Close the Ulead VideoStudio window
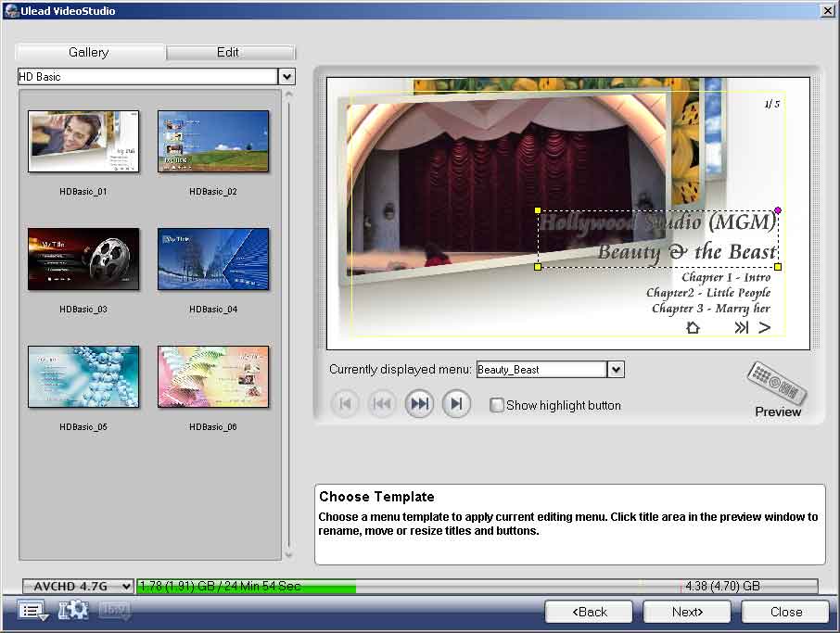 [828, 11]
